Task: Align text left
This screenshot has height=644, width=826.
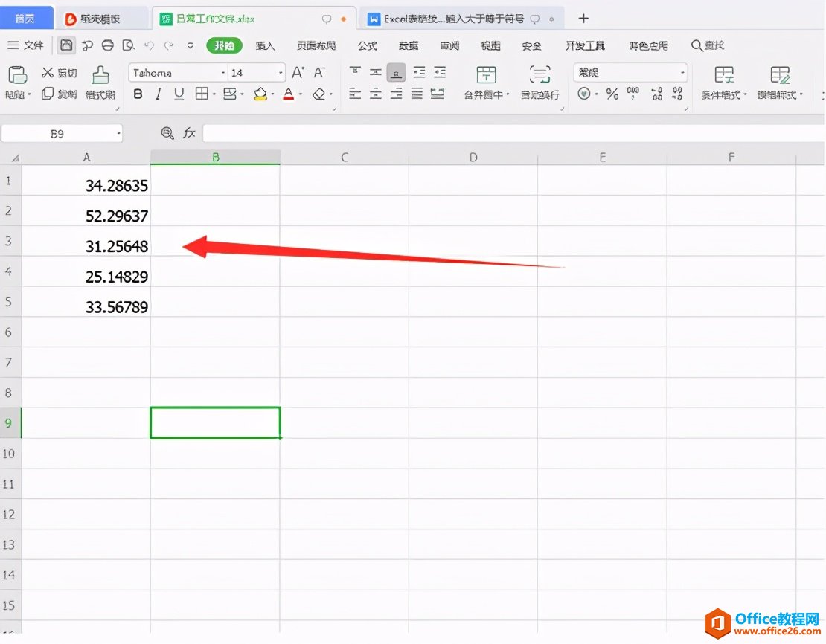Action: click(x=355, y=94)
